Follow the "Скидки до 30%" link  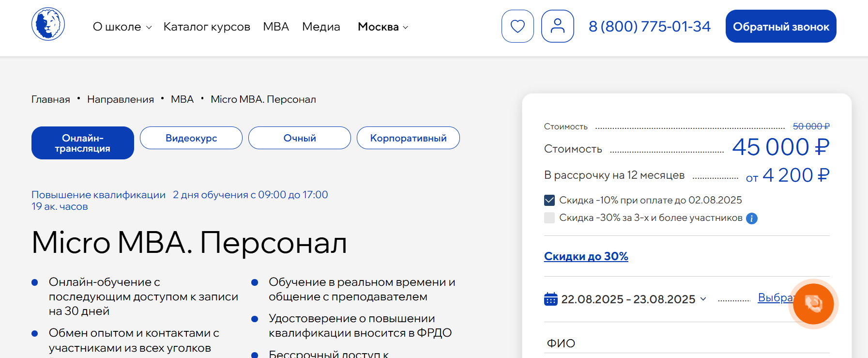click(x=586, y=256)
